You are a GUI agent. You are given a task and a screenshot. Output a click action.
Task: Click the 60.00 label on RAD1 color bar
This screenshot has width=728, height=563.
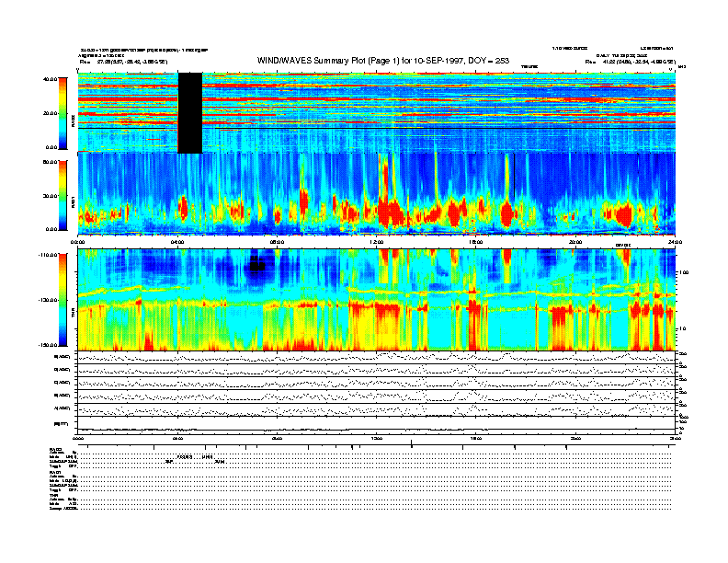(50, 162)
